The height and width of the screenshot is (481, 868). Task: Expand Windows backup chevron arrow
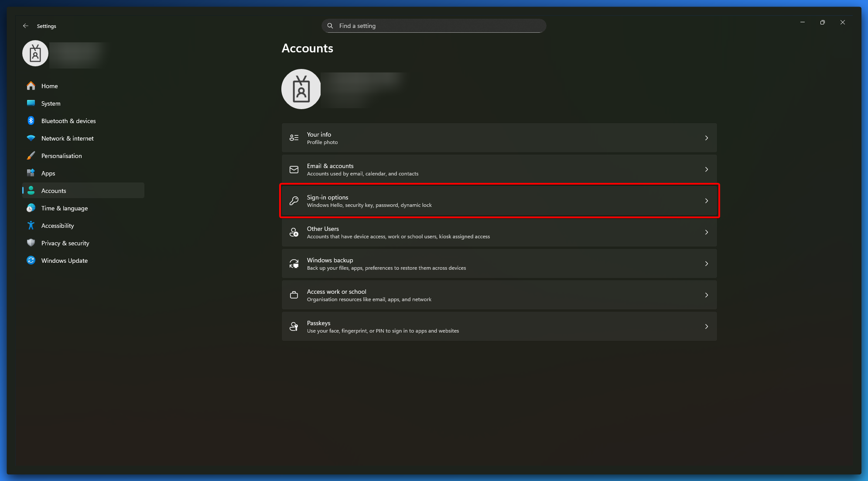pyautogui.click(x=707, y=264)
